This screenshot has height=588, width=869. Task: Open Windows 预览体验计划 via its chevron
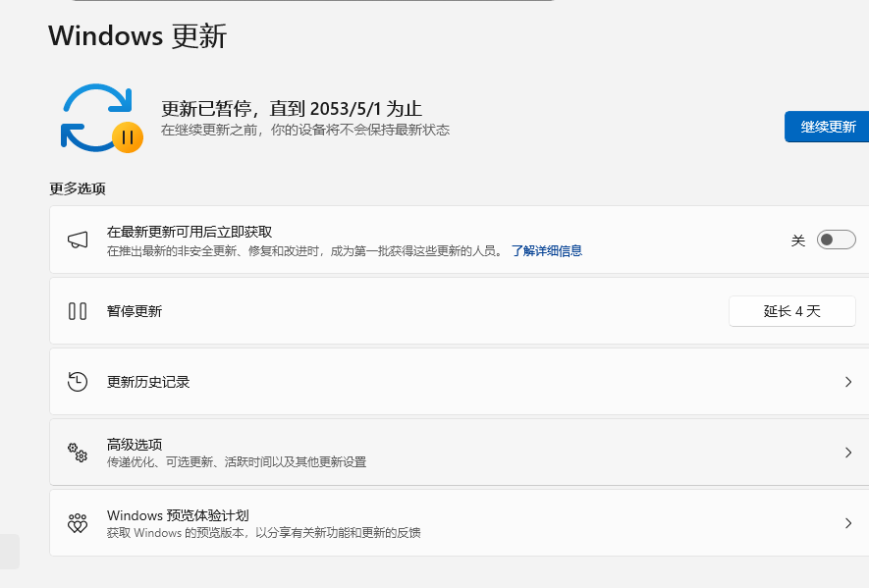pyautogui.click(x=848, y=523)
